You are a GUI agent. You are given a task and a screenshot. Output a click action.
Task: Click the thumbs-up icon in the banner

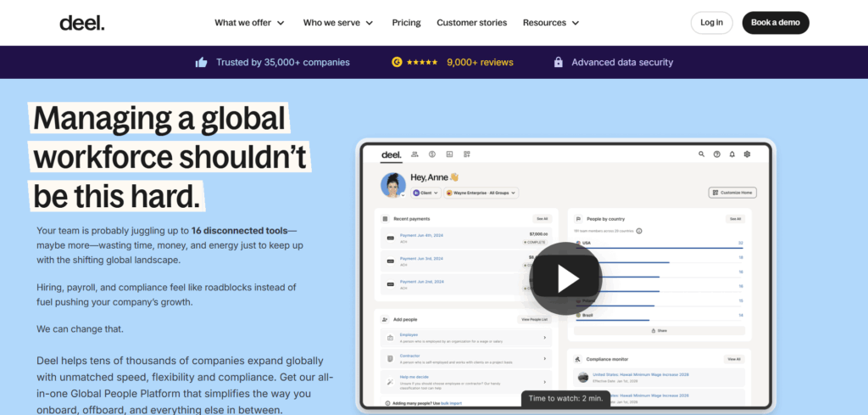(x=202, y=63)
